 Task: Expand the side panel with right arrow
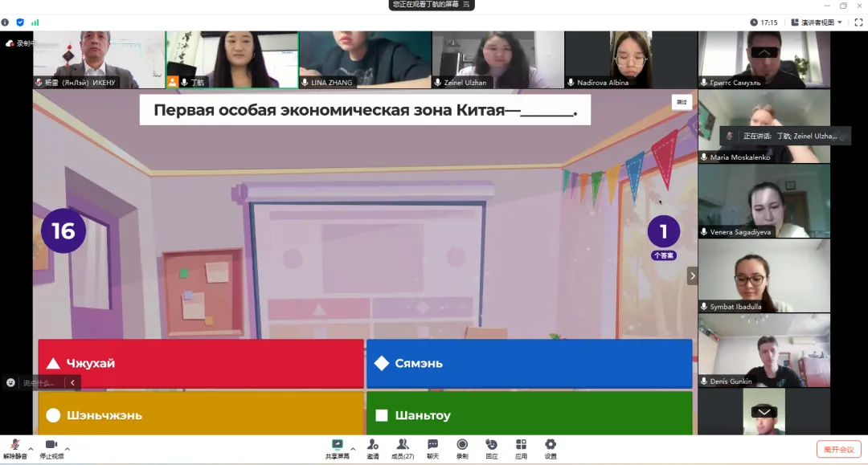(x=692, y=275)
